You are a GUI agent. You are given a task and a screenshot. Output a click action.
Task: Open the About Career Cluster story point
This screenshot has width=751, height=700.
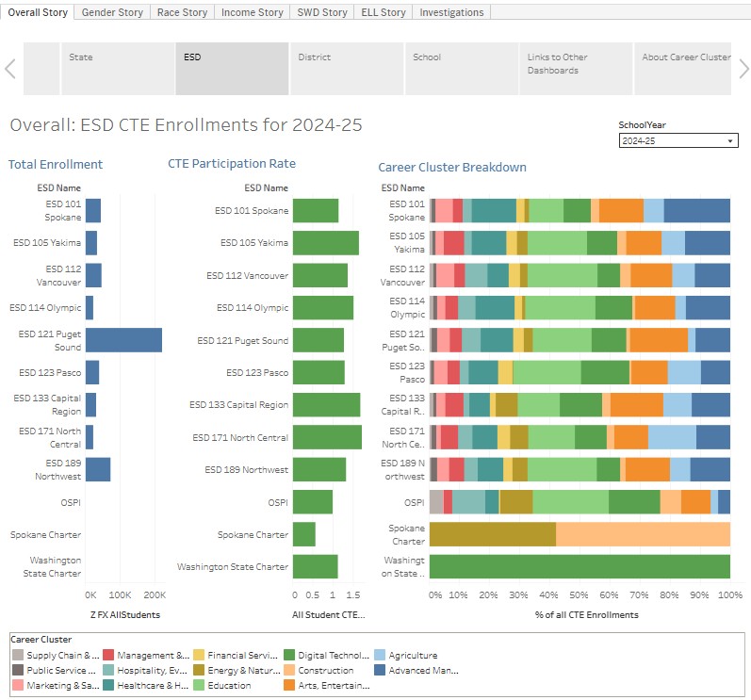682,69
